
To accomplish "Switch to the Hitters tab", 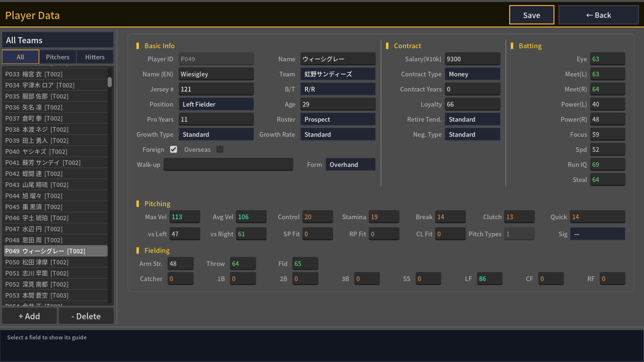I will point(95,57).
